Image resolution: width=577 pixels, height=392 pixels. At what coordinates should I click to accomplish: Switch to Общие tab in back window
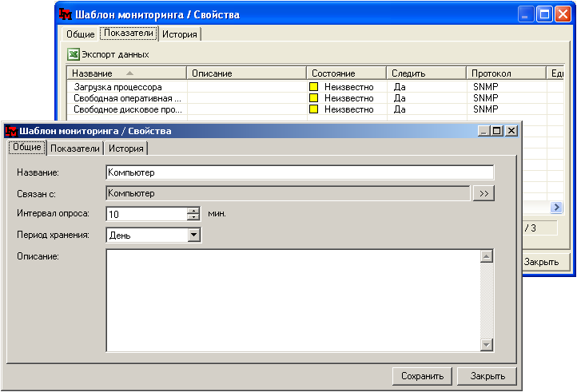(x=80, y=34)
